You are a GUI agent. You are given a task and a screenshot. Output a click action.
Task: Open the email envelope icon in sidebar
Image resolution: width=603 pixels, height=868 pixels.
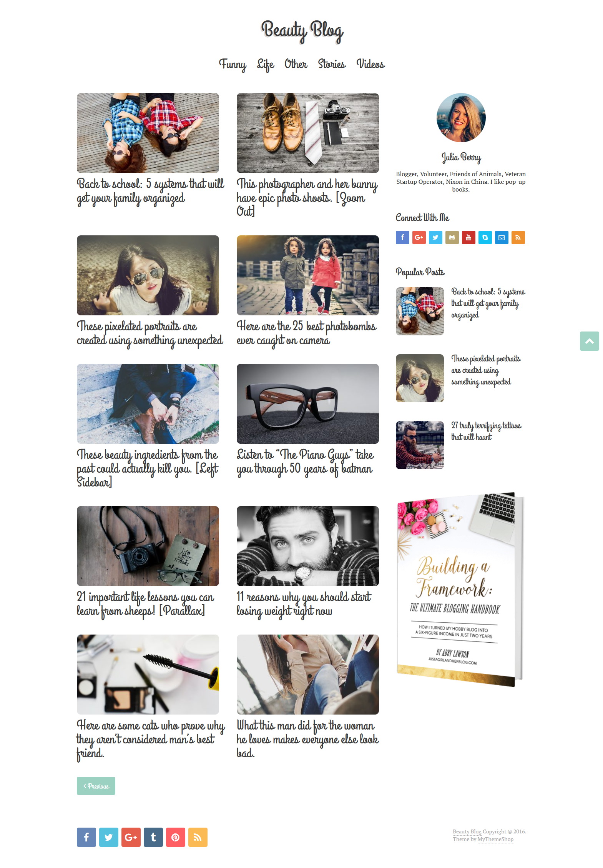(502, 237)
